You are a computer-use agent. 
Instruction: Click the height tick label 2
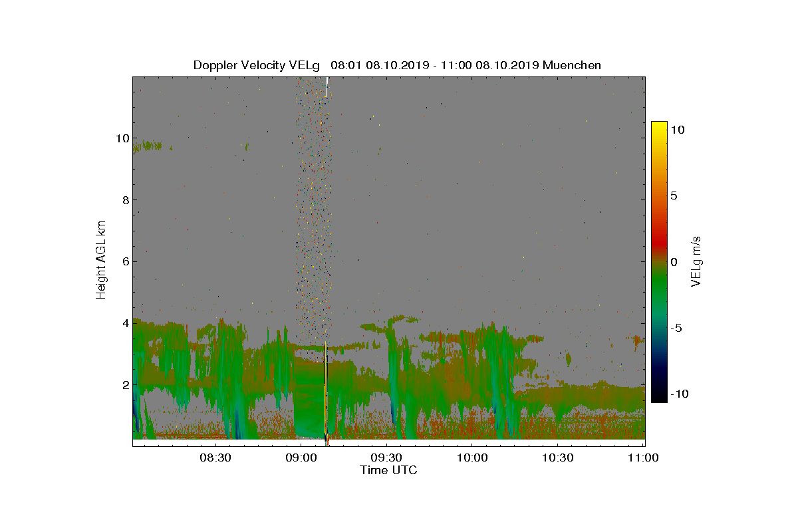tap(125, 384)
